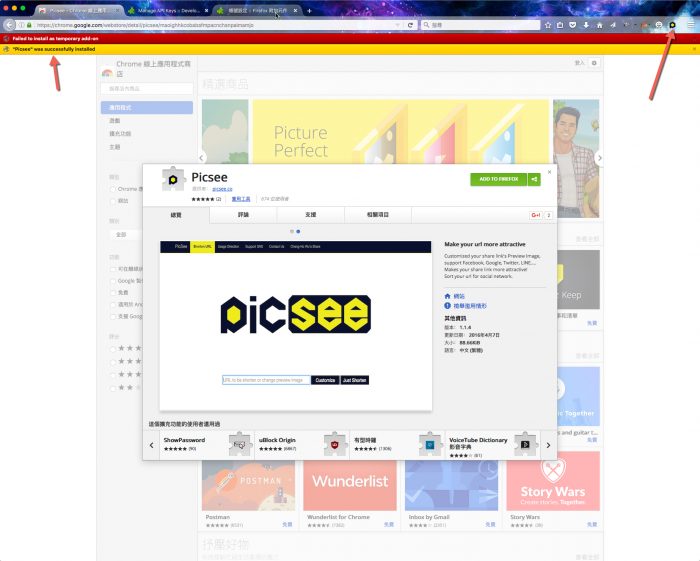Toggle the 免費 filter checkbox
This screenshot has height=561, width=700.
113,293
